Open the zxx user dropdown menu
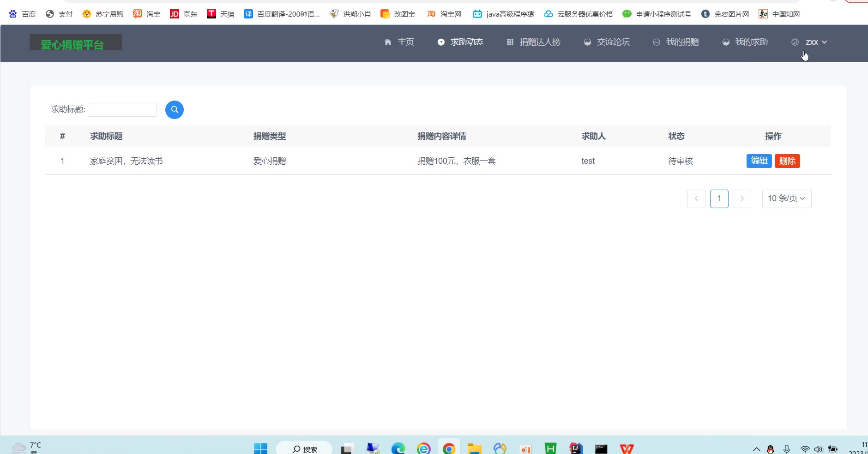This screenshot has width=868, height=454. [x=809, y=42]
